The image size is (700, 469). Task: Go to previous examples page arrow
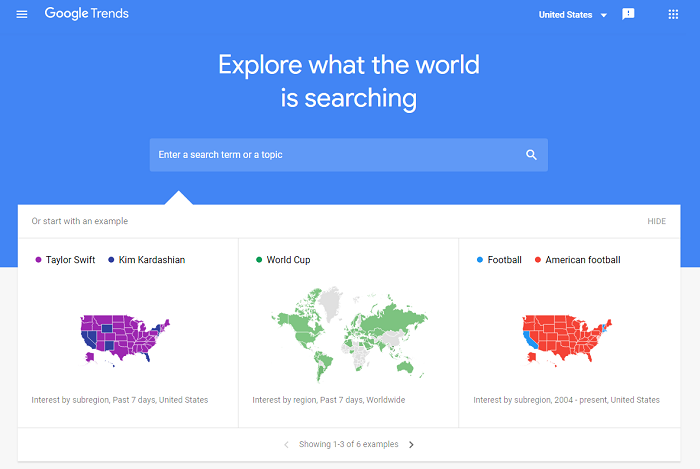[286, 444]
